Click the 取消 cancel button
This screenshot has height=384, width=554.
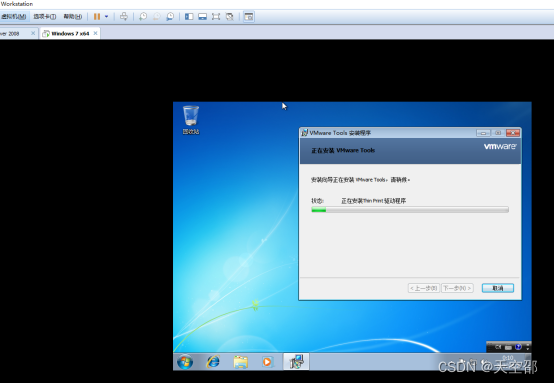click(497, 288)
